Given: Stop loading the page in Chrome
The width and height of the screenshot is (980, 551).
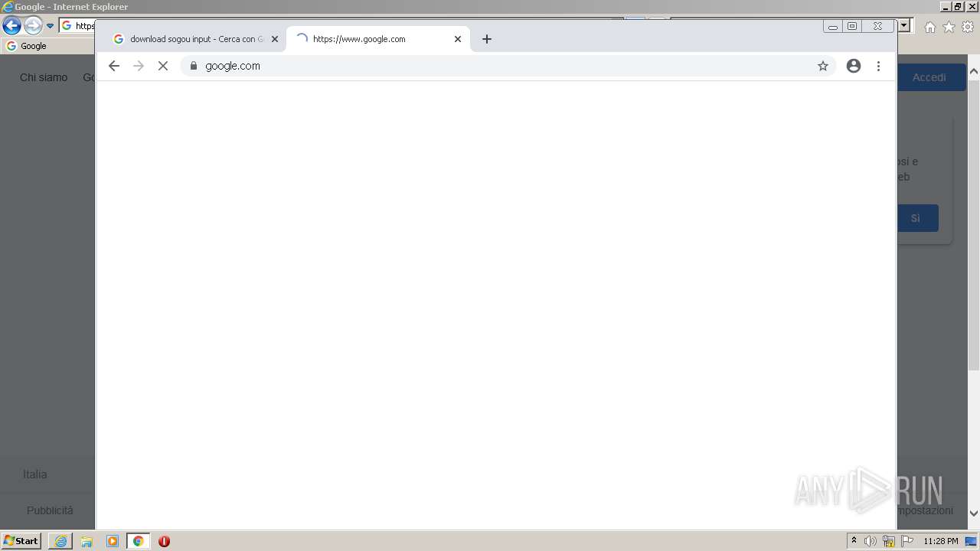Looking at the screenshot, I should 163,66.
